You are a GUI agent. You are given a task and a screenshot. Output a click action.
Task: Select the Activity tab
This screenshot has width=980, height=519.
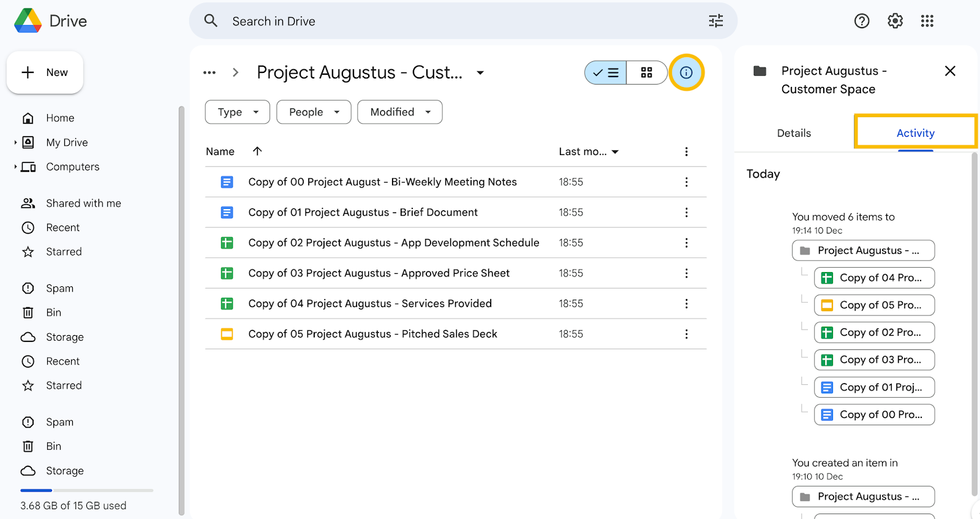(x=915, y=133)
